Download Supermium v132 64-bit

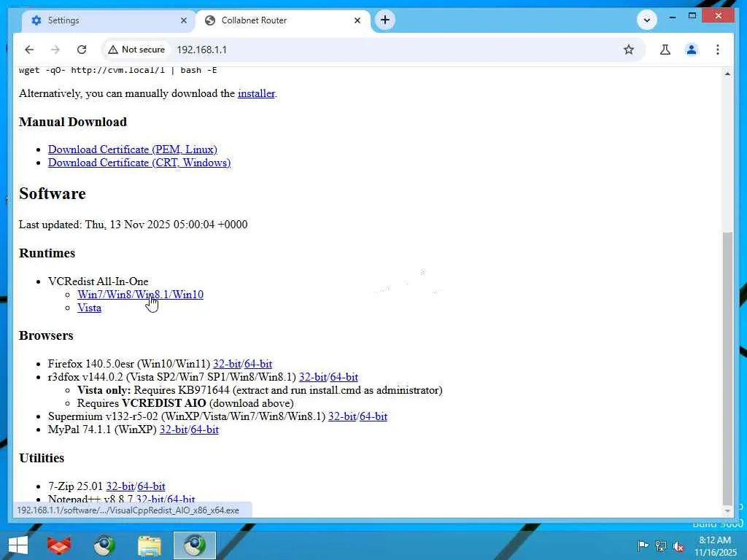[x=373, y=416]
